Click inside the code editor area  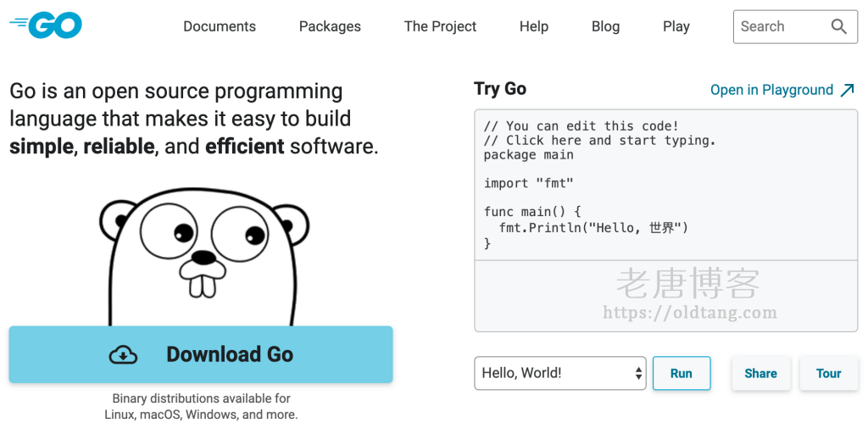point(666,185)
